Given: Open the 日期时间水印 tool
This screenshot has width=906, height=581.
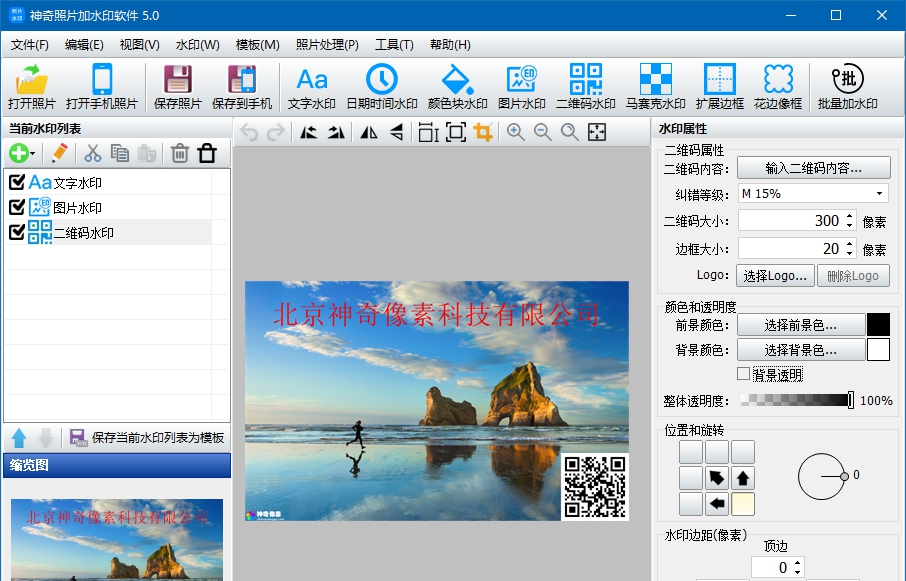Looking at the screenshot, I should (x=380, y=85).
